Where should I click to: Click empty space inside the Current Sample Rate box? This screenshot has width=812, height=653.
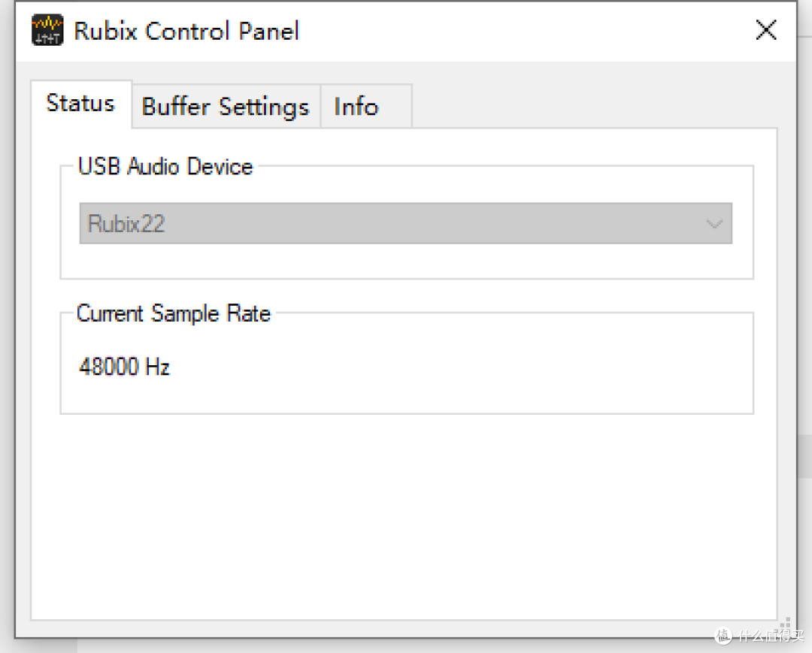[451, 368]
